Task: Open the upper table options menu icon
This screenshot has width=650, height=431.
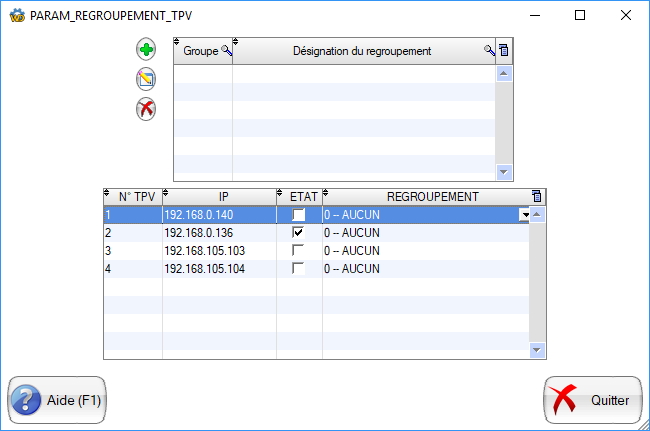Action: pyautogui.click(x=504, y=51)
